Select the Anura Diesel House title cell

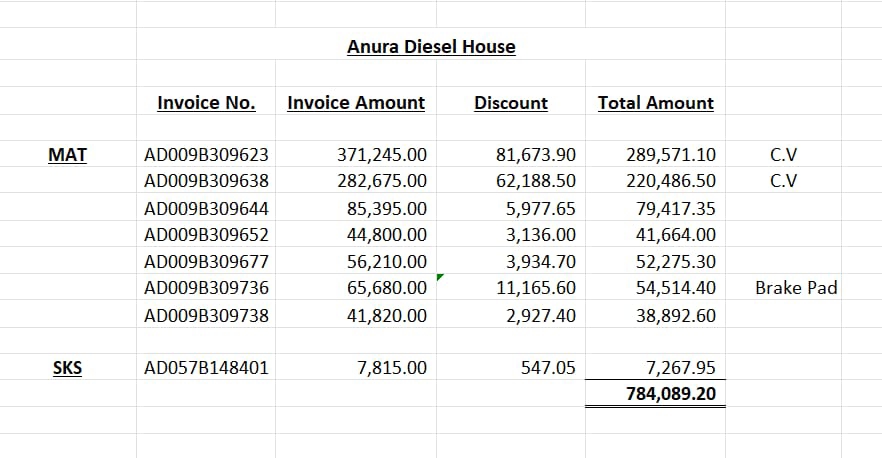(x=431, y=47)
